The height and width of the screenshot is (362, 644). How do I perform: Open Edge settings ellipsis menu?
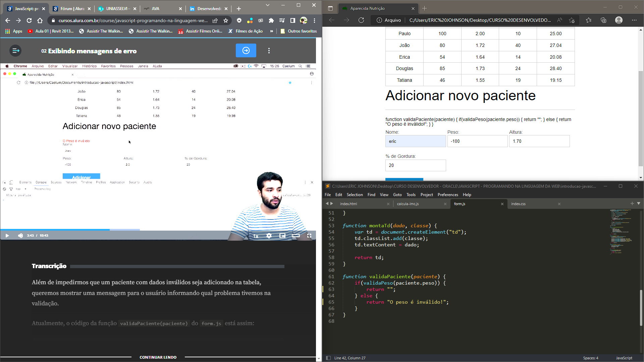click(x=634, y=20)
